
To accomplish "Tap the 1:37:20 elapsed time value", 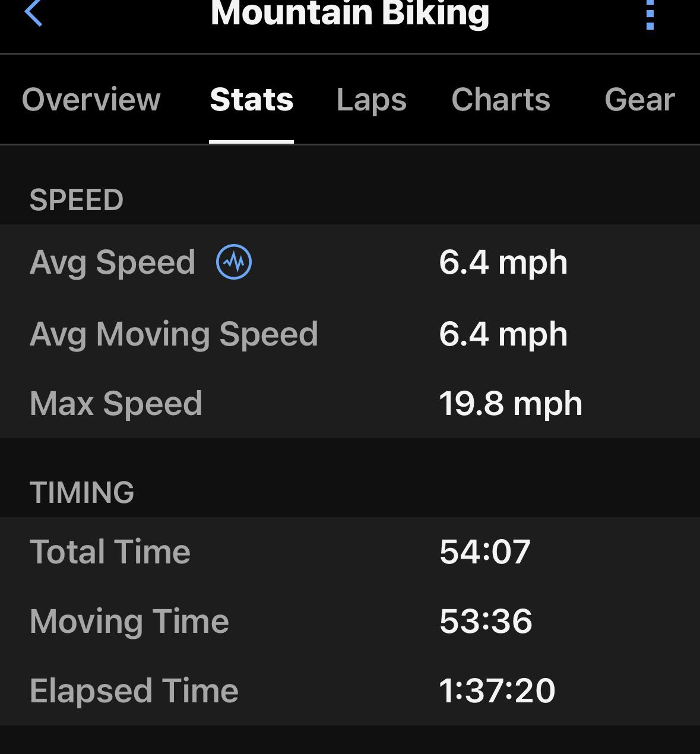I will pos(497,691).
